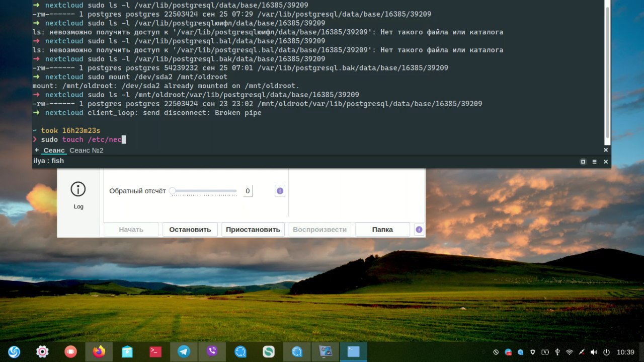Viewport: 644px width, 362px height.
Task: Click the Приостановить button
Action: tap(253, 230)
